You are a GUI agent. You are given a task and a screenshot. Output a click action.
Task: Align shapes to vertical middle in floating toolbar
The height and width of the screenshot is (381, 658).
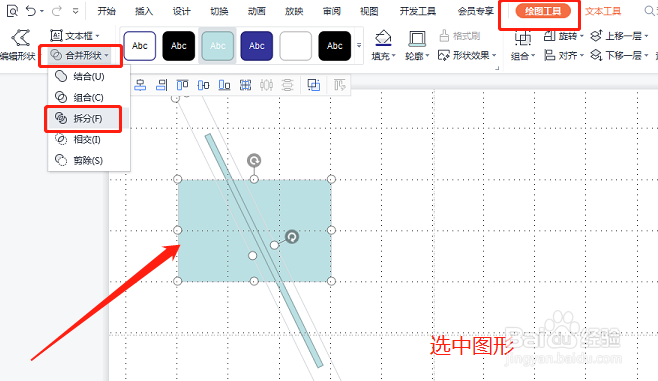[x=204, y=85]
